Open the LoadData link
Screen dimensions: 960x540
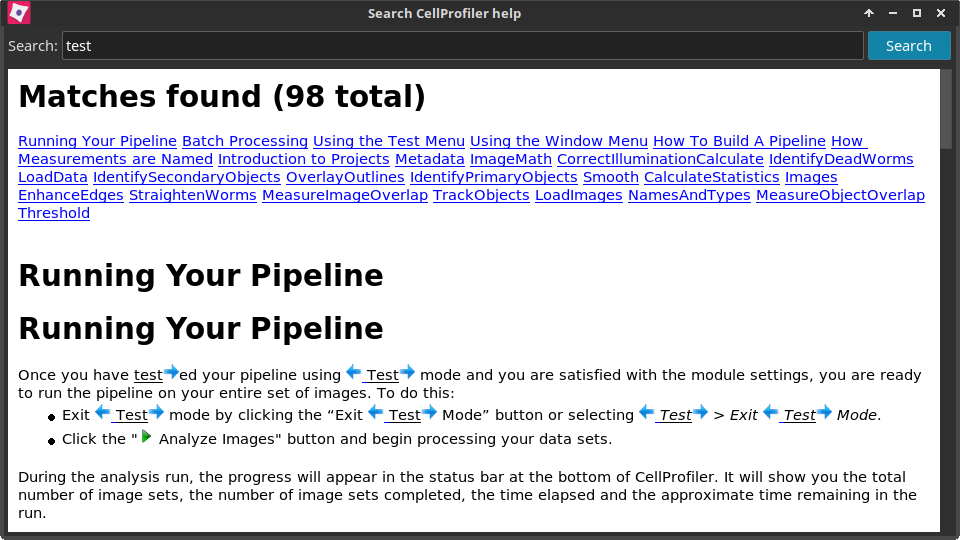click(x=53, y=177)
